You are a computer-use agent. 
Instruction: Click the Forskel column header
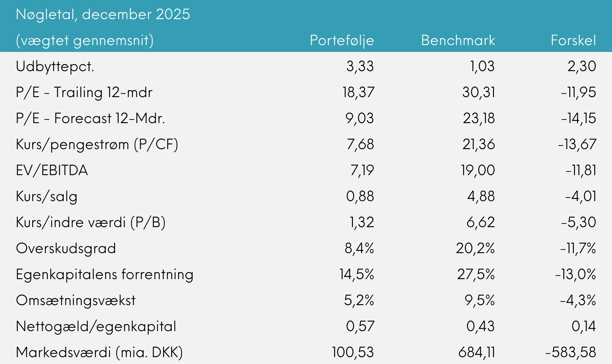click(x=573, y=40)
